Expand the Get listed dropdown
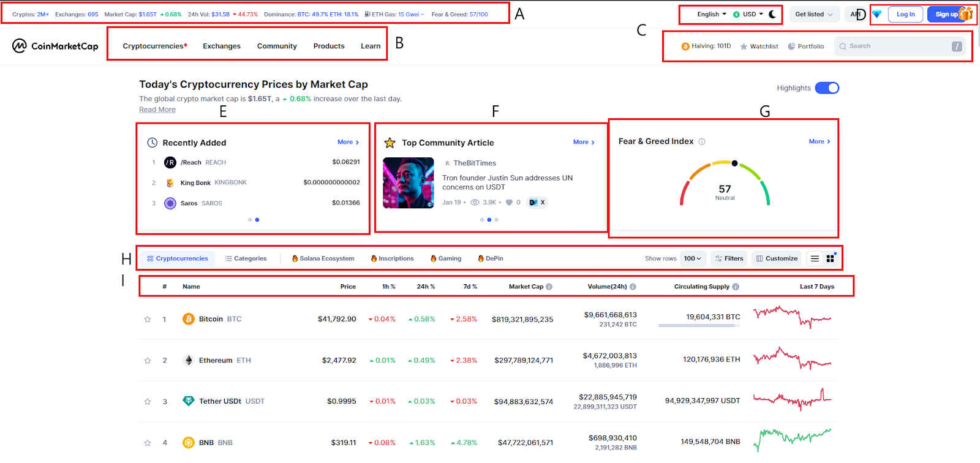The width and height of the screenshot is (980, 463). pyautogui.click(x=814, y=14)
